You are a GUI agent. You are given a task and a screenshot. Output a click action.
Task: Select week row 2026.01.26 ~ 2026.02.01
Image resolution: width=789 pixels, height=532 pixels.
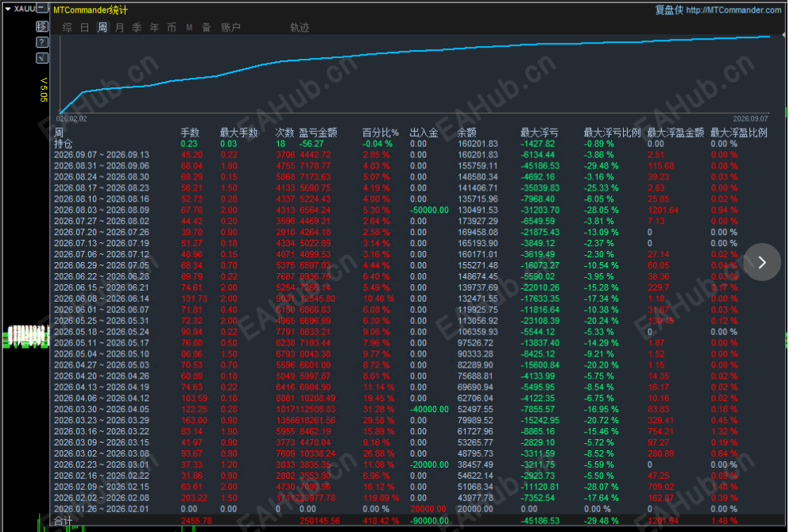(x=102, y=509)
